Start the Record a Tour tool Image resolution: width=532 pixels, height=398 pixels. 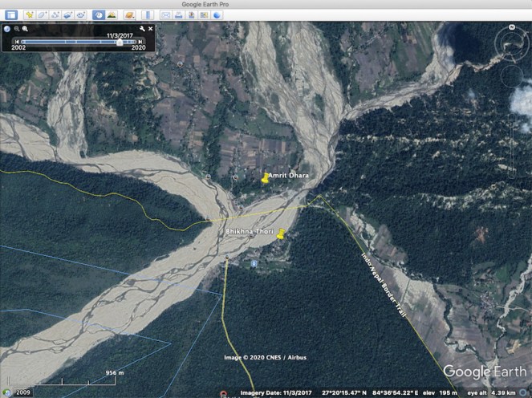[81, 15]
